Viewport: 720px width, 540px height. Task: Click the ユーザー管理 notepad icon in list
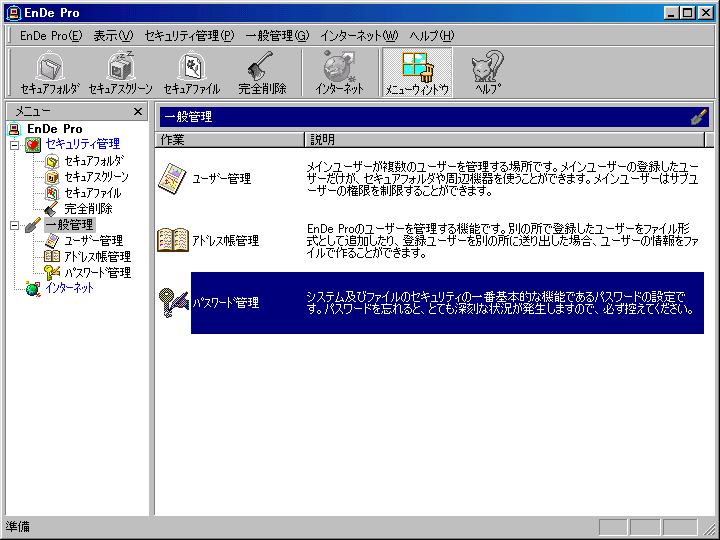click(x=172, y=179)
